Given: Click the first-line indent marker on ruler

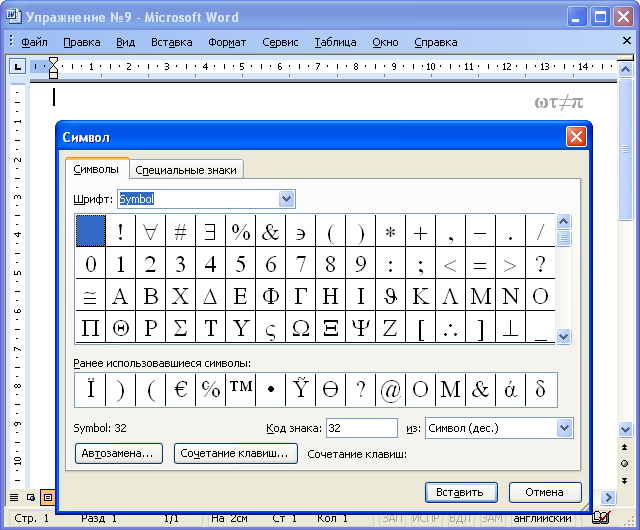Looking at the screenshot, I should pyautogui.click(x=53, y=61).
